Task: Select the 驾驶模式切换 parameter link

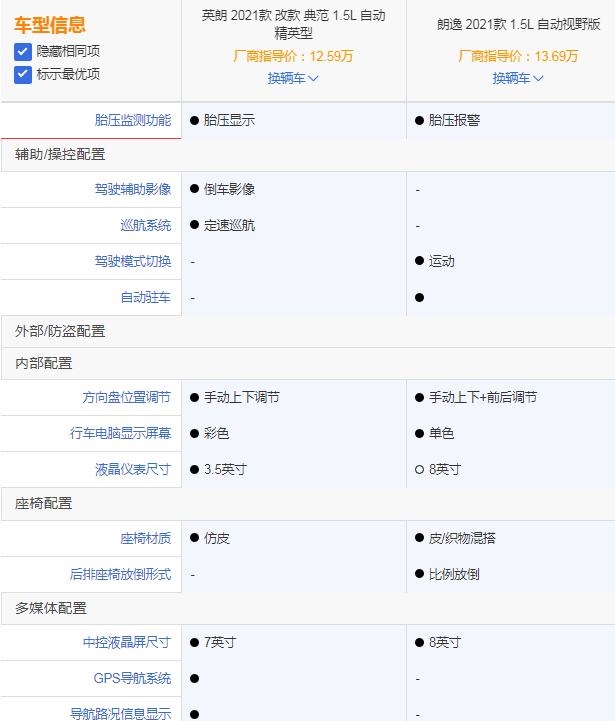Action: pyautogui.click(x=133, y=261)
